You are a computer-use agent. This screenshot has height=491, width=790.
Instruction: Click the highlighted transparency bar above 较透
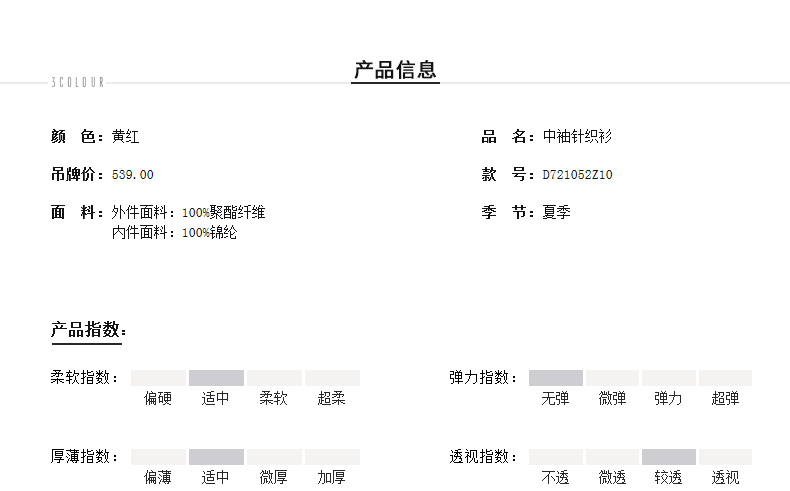point(669,457)
